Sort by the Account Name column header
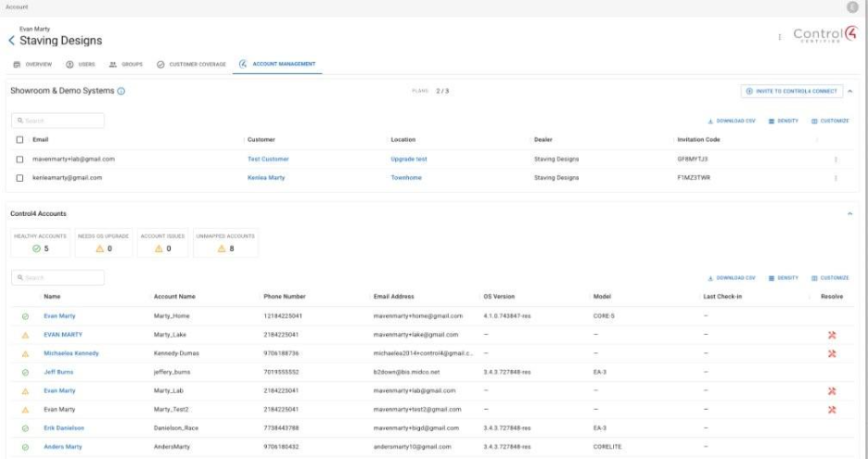The width and height of the screenshot is (868, 459). (174, 297)
